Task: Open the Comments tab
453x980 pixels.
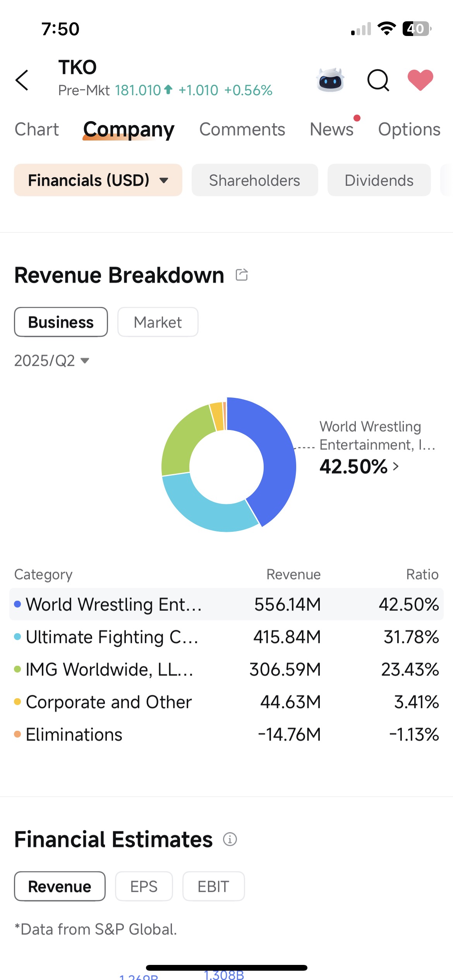Action: pos(242,129)
